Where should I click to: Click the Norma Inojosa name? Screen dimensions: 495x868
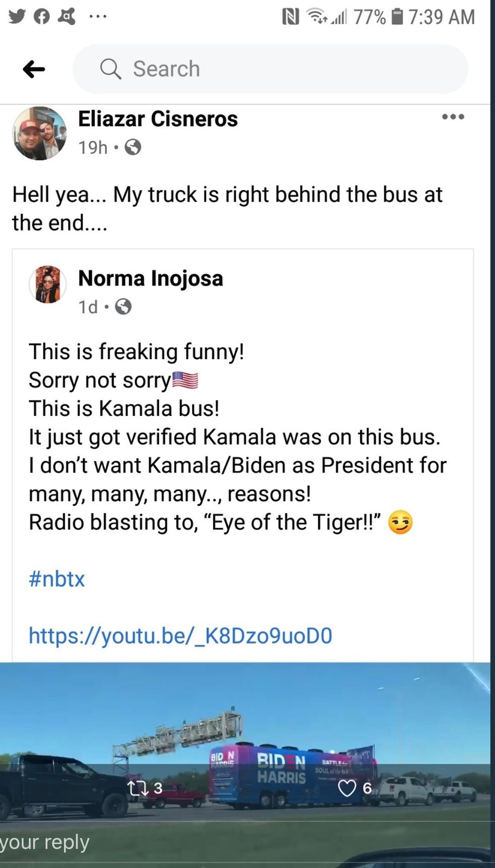point(151,278)
